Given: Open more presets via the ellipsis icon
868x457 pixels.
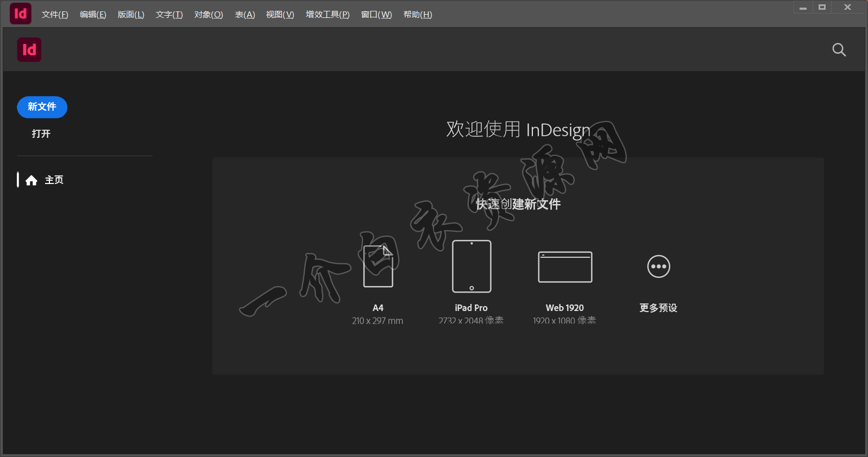Looking at the screenshot, I should click(658, 266).
